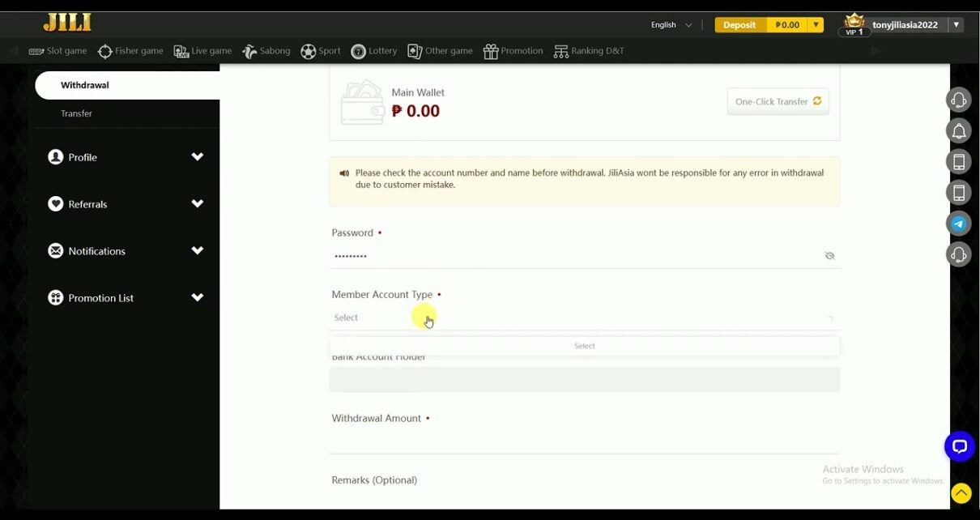Viewport: 980px width, 520px height.
Task: Click the announcement speaker icon
Action: (x=344, y=173)
